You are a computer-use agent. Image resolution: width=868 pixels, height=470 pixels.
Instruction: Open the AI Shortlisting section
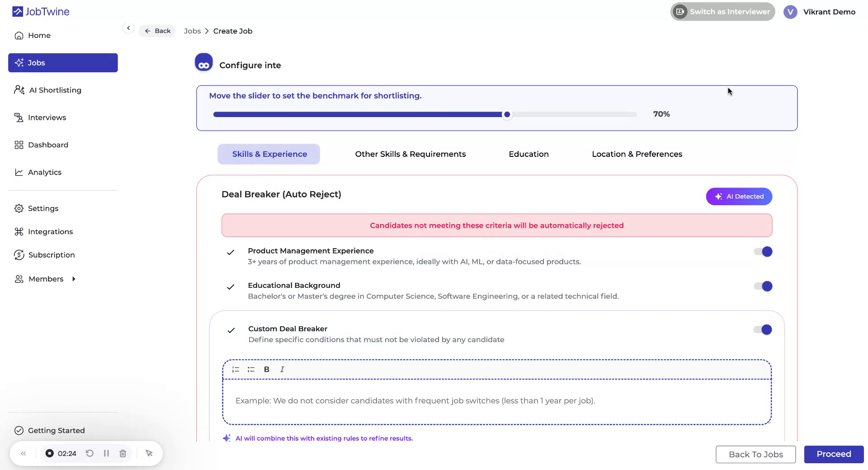55,90
